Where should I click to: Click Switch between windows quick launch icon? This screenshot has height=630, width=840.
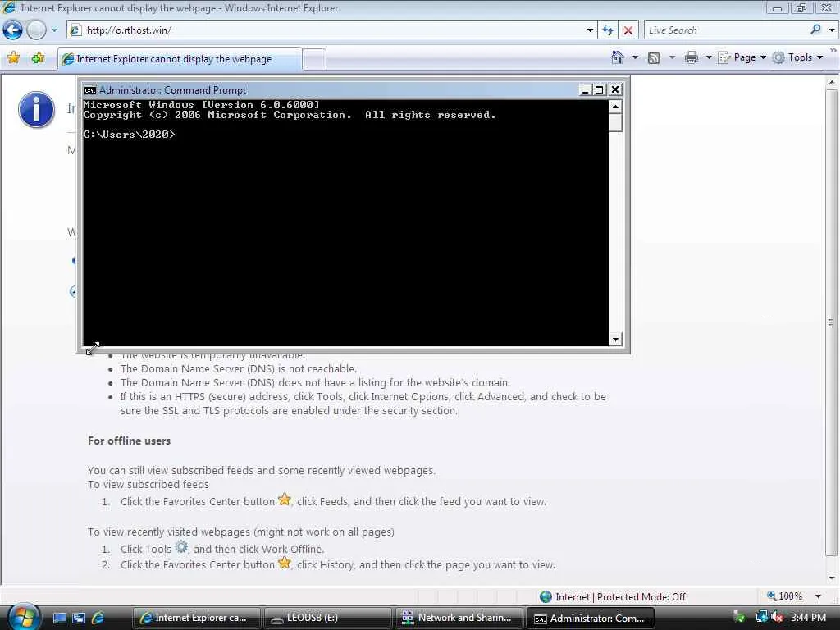pos(78,618)
